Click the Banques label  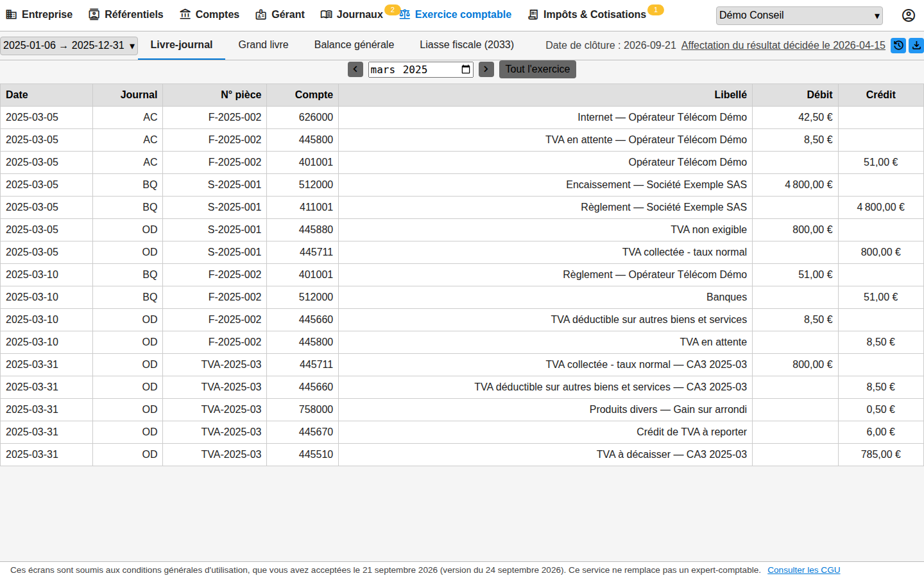pyautogui.click(x=727, y=297)
